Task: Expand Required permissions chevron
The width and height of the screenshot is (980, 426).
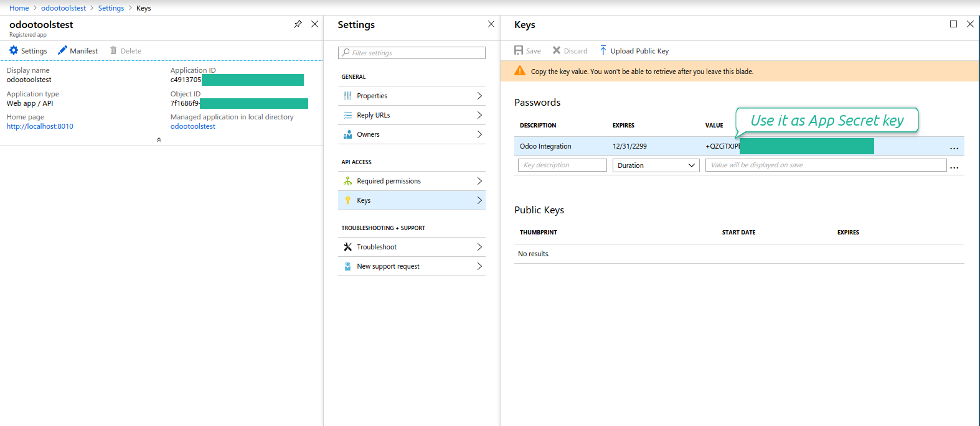Action: coord(479,181)
